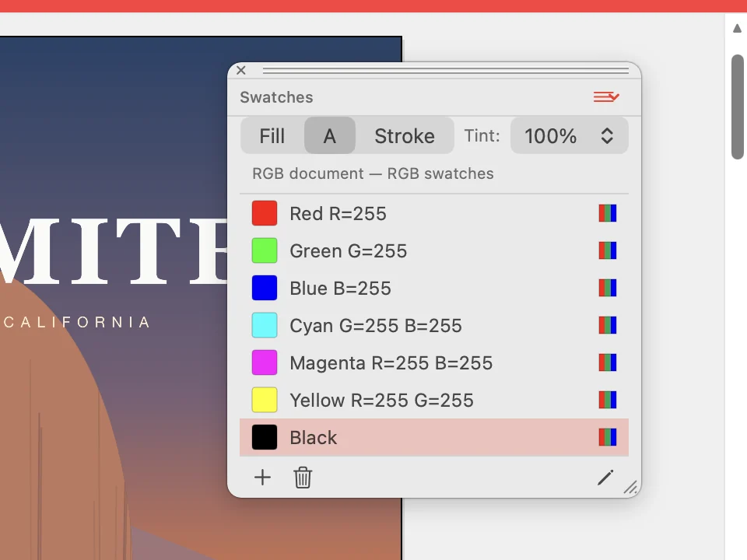The height and width of the screenshot is (560, 747).
Task: Click RGB mode icon for Green swatch
Action: 608,250
